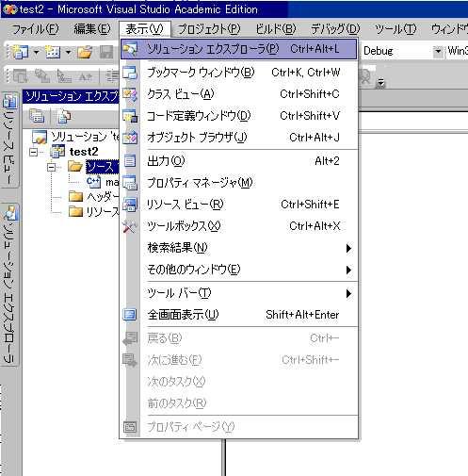Click first icon in second toolbar row

20,76
